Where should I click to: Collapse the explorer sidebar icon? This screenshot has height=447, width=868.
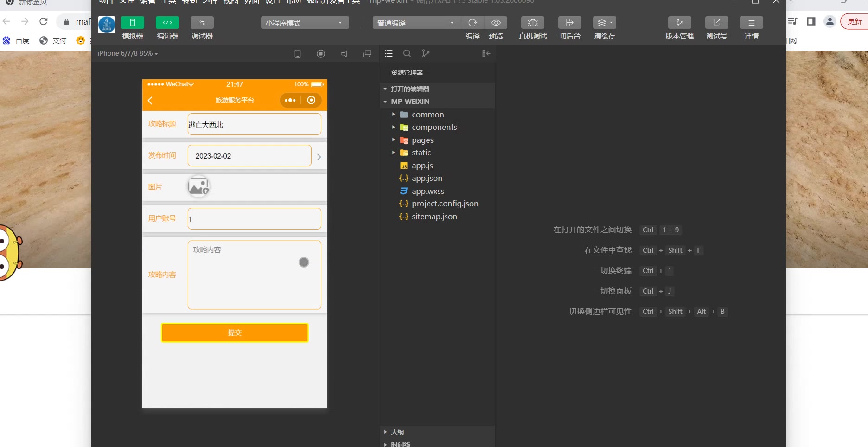486,54
